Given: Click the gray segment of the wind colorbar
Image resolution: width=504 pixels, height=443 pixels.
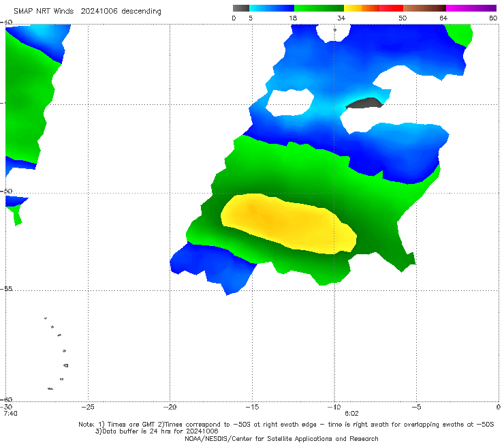Looking at the screenshot, I should pyautogui.click(x=241, y=8).
